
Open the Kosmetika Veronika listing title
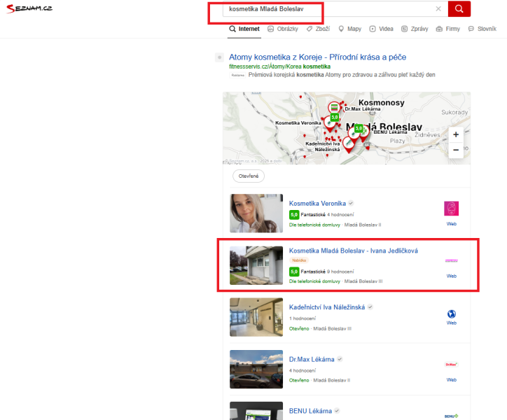click(317, 204)
